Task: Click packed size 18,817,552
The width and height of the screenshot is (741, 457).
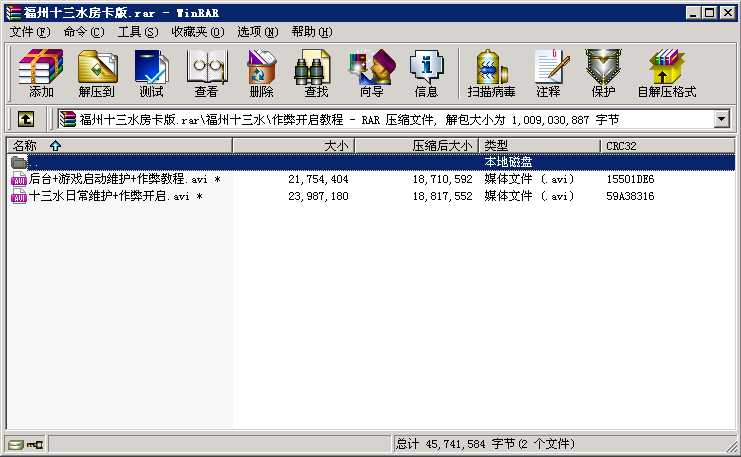Action: [442, 196]
